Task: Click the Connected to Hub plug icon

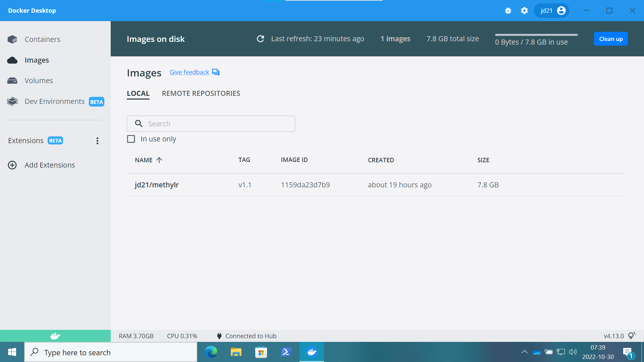Action: point(219,336)
